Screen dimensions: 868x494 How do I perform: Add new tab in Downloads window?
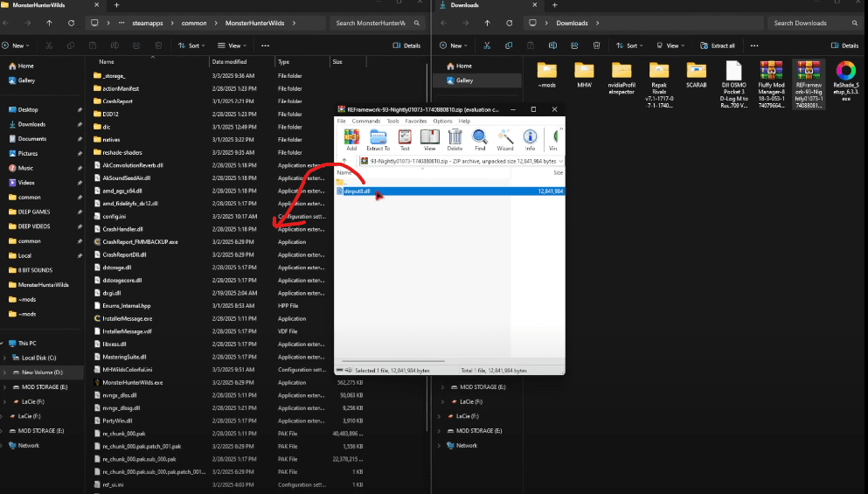coord(555,5)
